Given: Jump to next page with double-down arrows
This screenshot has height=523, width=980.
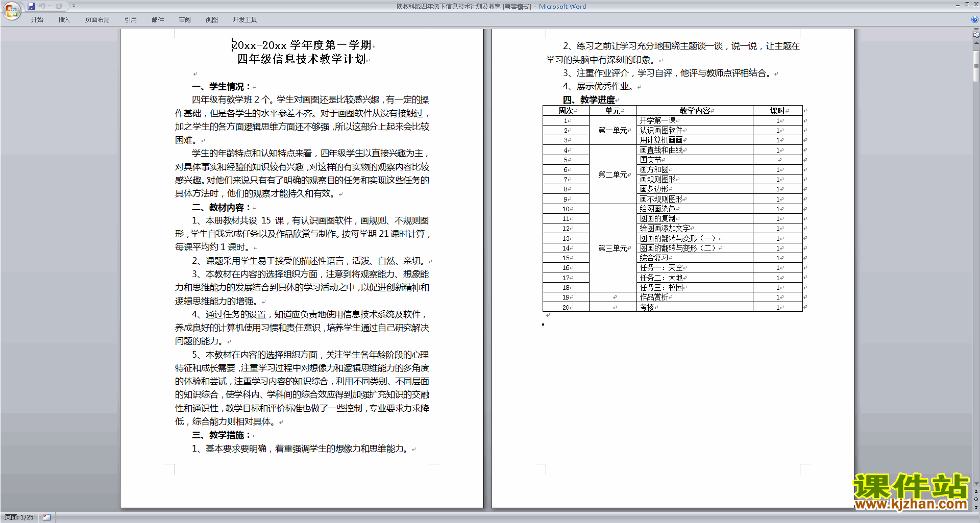Looking at the screenshot, I should coord(976,508).
